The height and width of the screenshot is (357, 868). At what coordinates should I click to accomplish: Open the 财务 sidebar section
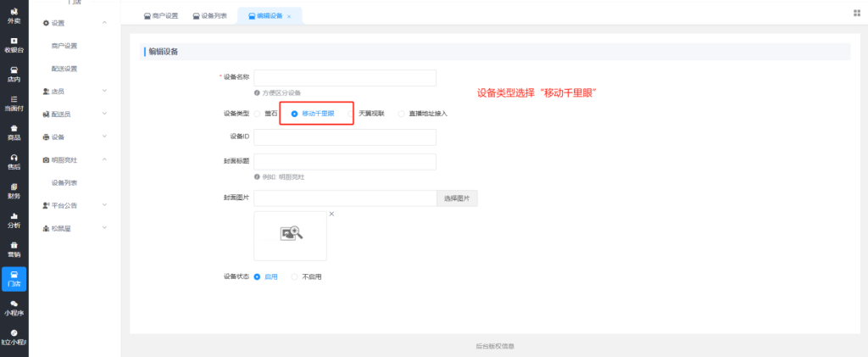point(14,192)
